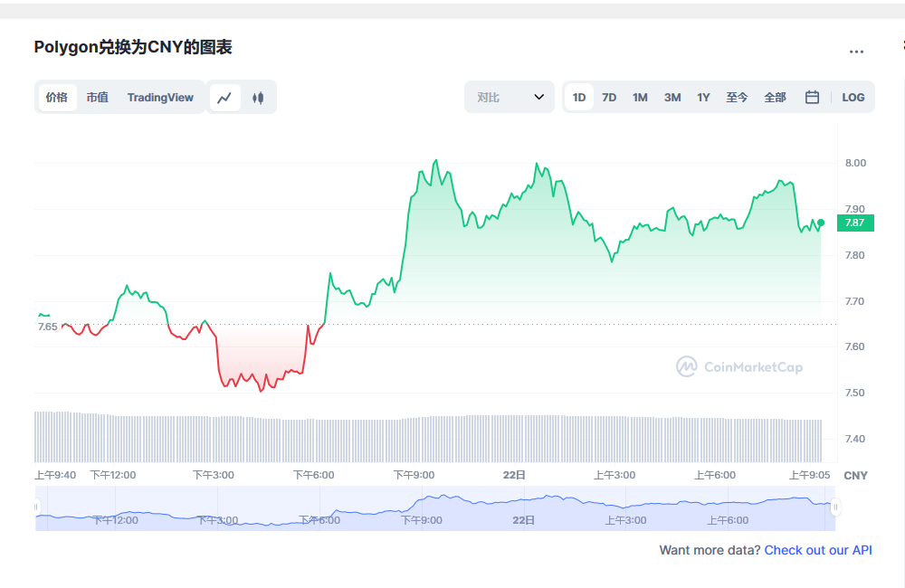Viewport: 905px width, 588px height.
Task: Select the 3M range button
Action: pyautogui.click(x=672, y=97)
